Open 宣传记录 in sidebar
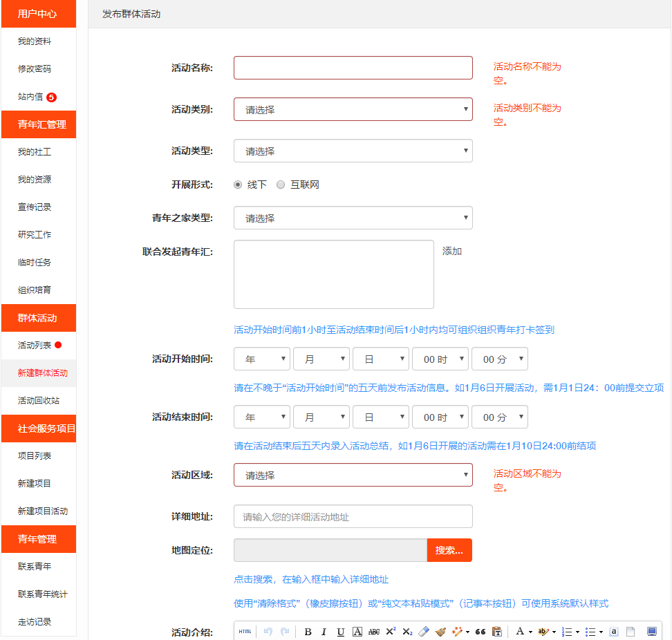The width and height of the screenshot is (672, 640). pyautogui.click(x=35, y=207)
